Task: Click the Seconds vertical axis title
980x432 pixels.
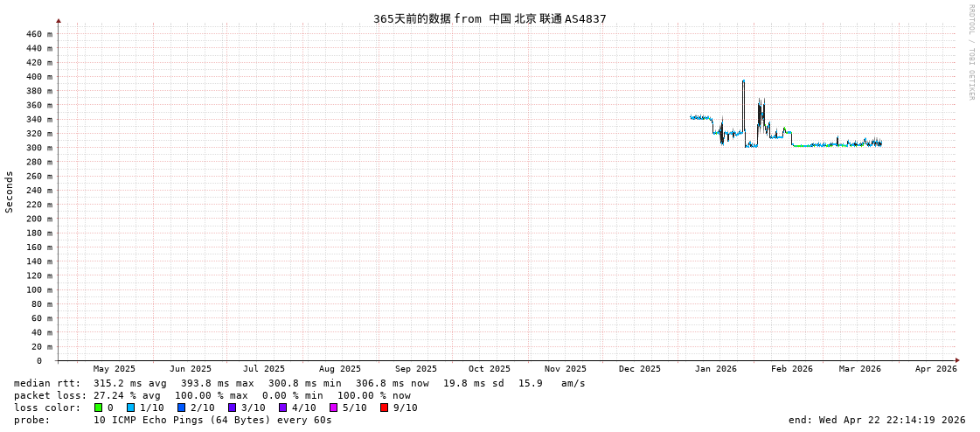Action: coord(10,192)
